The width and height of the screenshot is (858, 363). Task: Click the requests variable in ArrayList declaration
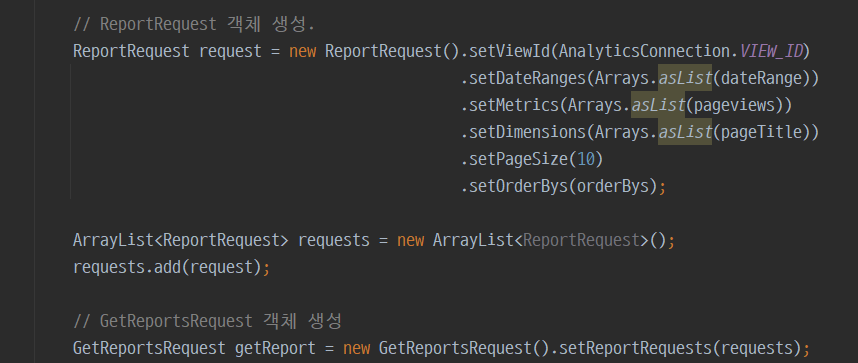pos(334,240)
